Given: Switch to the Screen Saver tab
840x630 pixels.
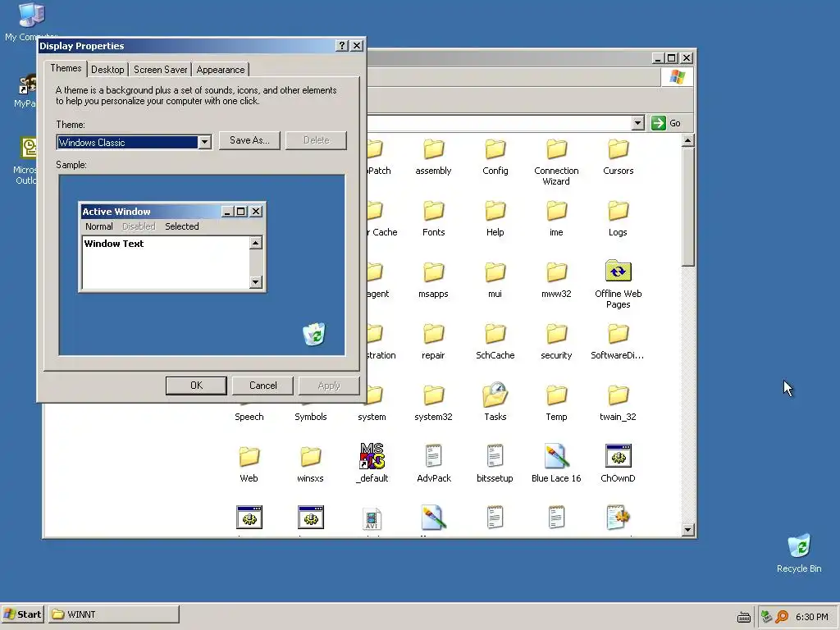Looking at the screenshot, I should (160, 70).
